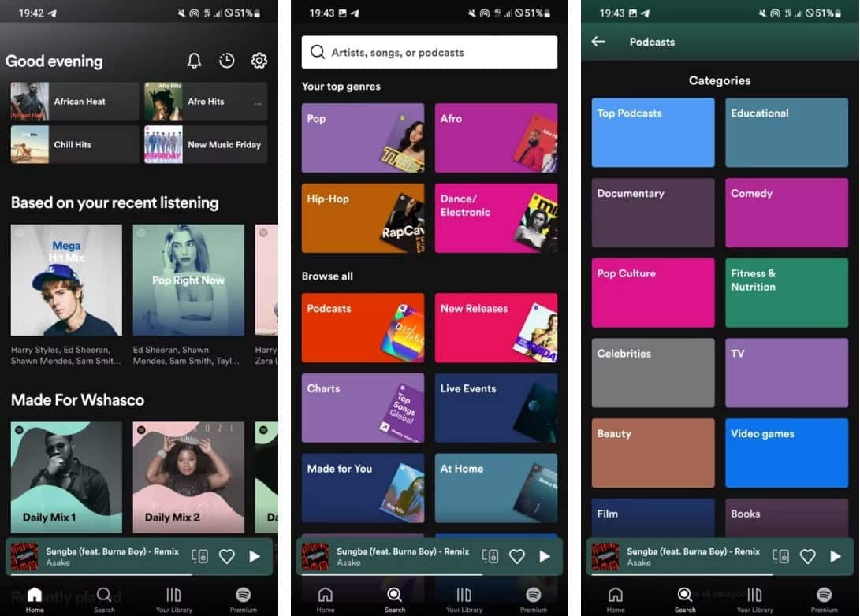Image resolution: width=860 pixels, height=616 pixels.
Task: Tap the search magnifier icon in search field
Action: pos(318,52)
